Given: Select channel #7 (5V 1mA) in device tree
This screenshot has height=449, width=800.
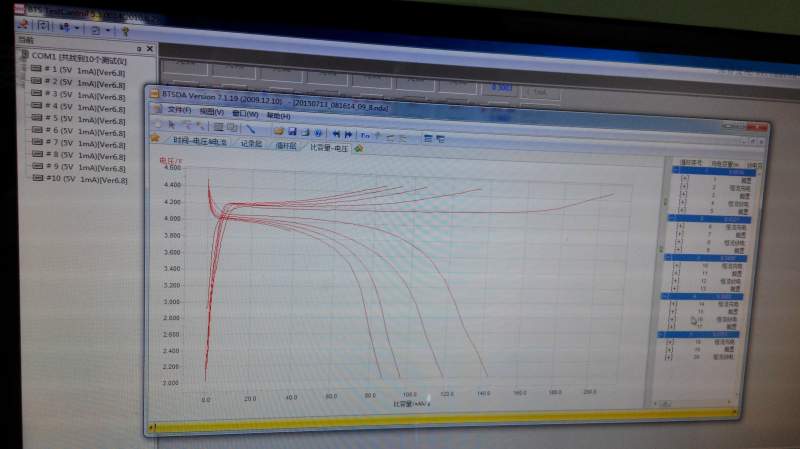Looking at the screenshot, I should point(78,143).
